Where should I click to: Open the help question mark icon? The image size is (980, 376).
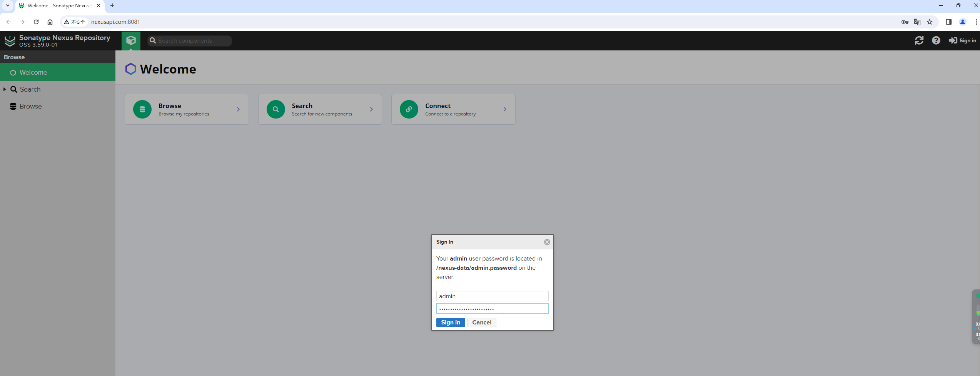[936, 40]
